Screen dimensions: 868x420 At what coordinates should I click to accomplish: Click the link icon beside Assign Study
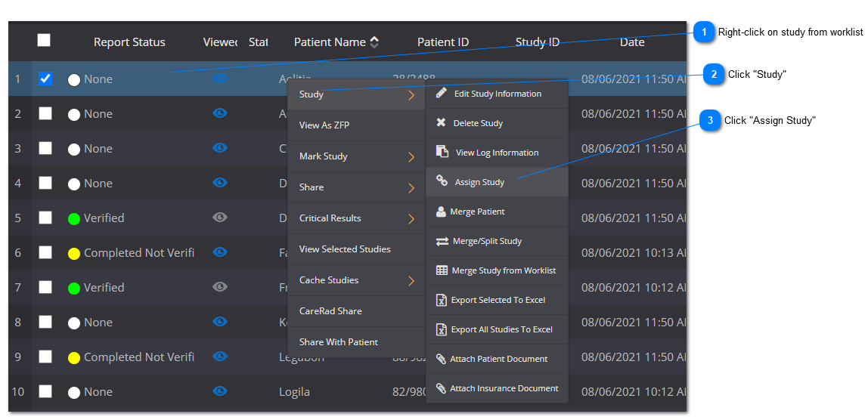coord(442,181)
